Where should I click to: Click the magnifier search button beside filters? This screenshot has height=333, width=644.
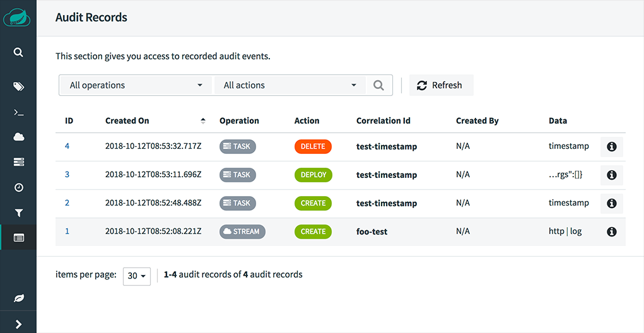click(x=378, y=85)
